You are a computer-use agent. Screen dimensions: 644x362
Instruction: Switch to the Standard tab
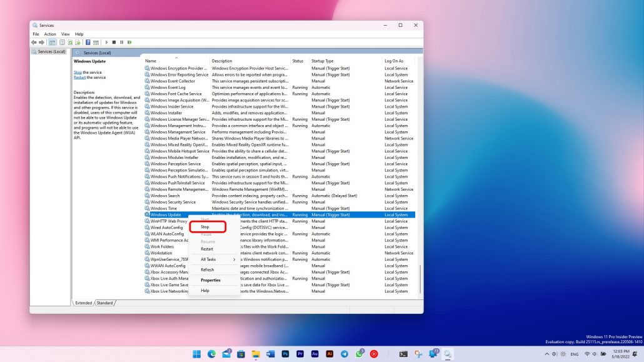[x=105, y=303]
